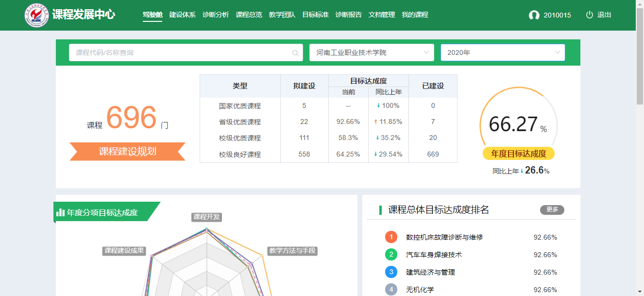Go to the 诊断报告 menu
The height and width of the screenshot is (296, 644).
[349, 15]
